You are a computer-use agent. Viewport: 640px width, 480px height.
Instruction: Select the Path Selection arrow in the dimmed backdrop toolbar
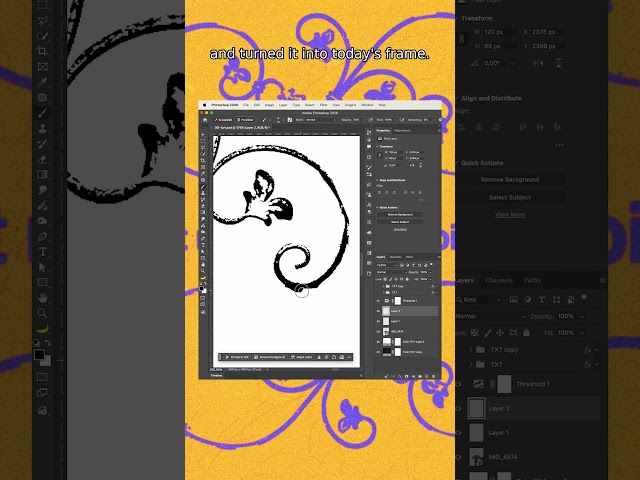pos(42,267)
